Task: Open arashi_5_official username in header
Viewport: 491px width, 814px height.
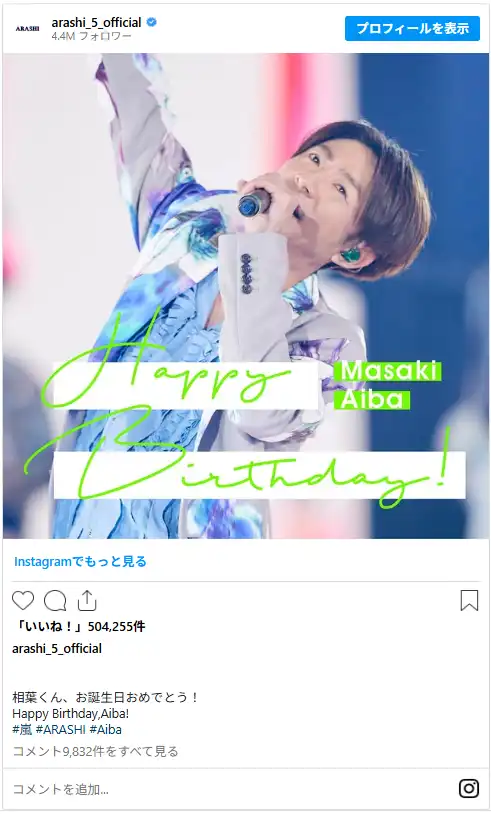Action: coord(97,22)
